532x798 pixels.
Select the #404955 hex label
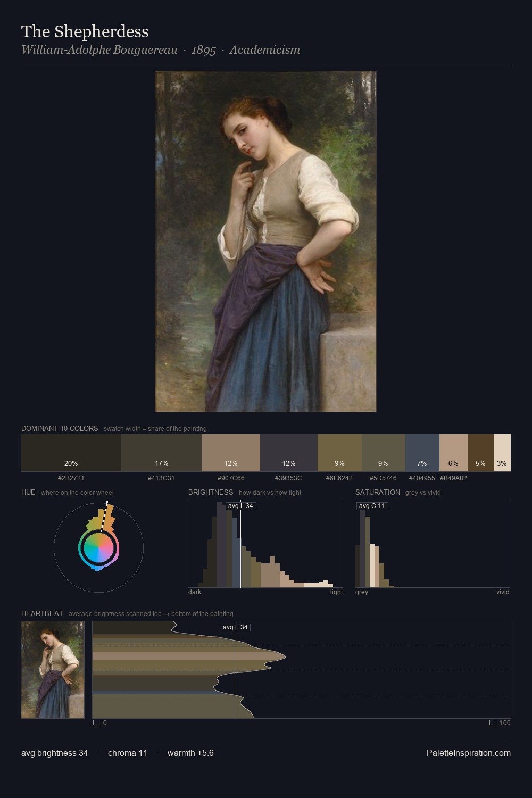point(422,478)
